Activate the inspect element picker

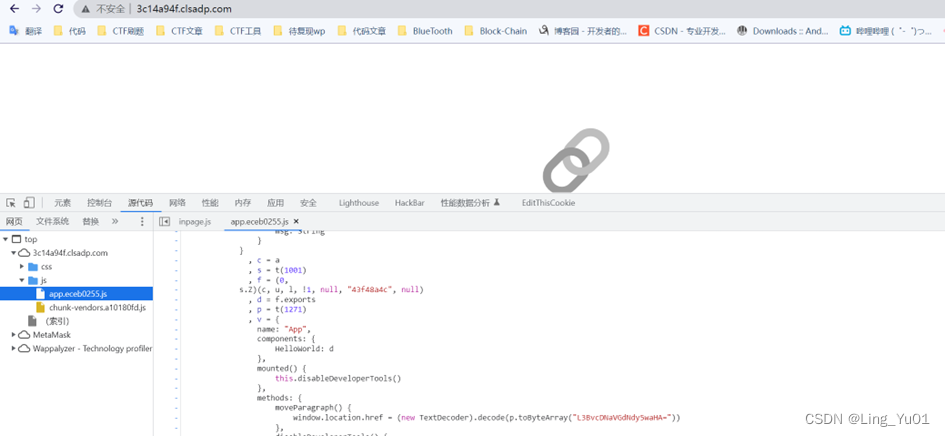(11, 203)
